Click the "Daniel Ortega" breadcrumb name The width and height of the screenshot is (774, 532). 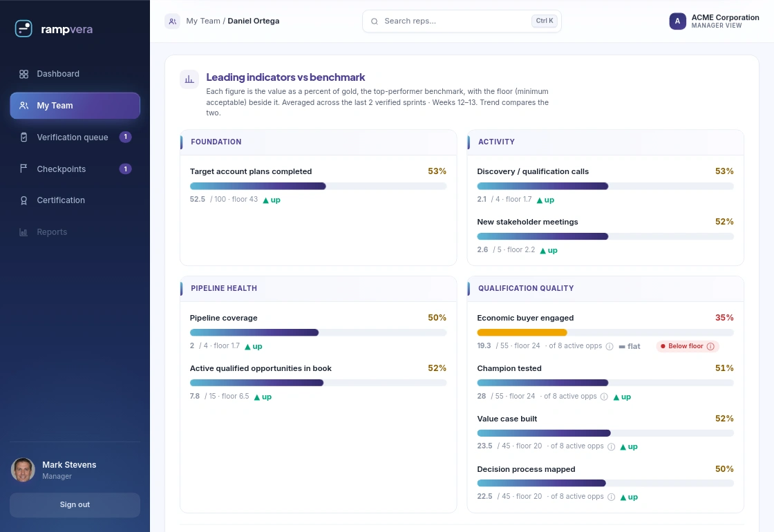pyautogui.click(x=253, y=21)
